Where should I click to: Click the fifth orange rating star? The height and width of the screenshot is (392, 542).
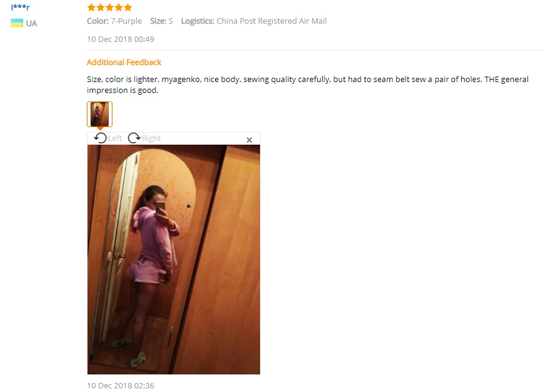[128, 7]
